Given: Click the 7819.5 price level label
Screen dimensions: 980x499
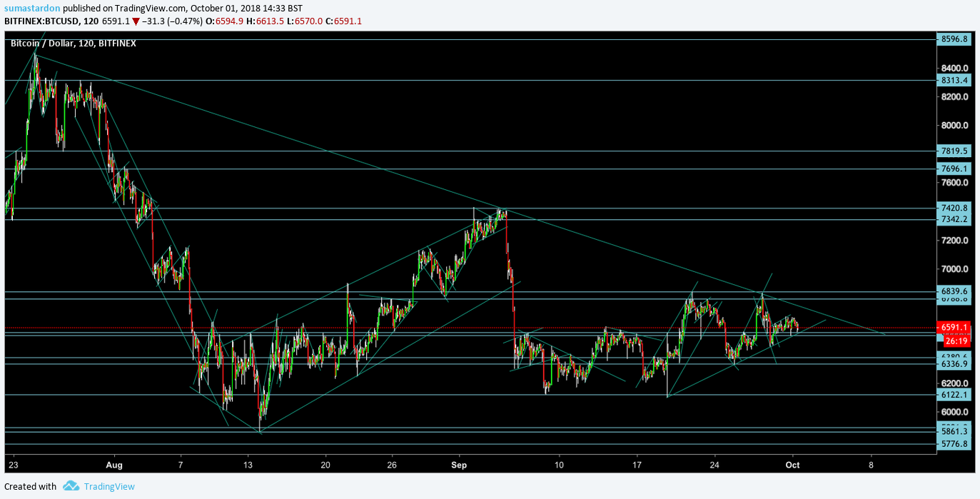Looking at the screenshot, I should click(x=954, y=151).
